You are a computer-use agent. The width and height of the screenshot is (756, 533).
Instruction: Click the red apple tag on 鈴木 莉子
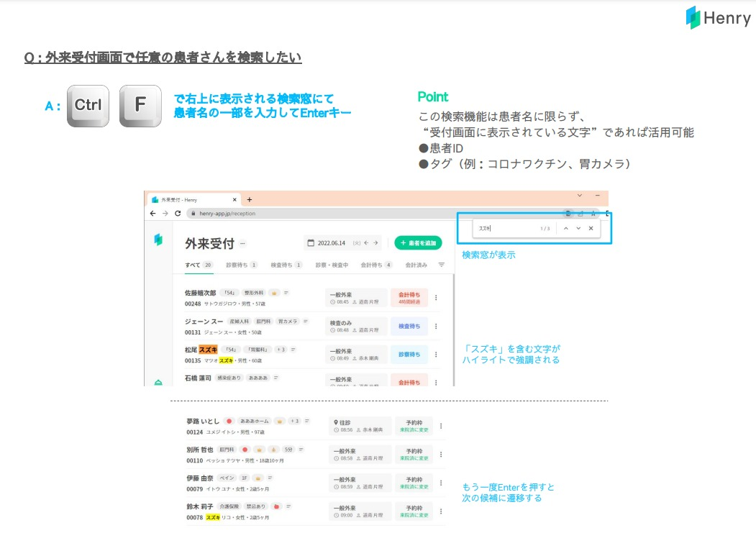(x=276, y=506)
